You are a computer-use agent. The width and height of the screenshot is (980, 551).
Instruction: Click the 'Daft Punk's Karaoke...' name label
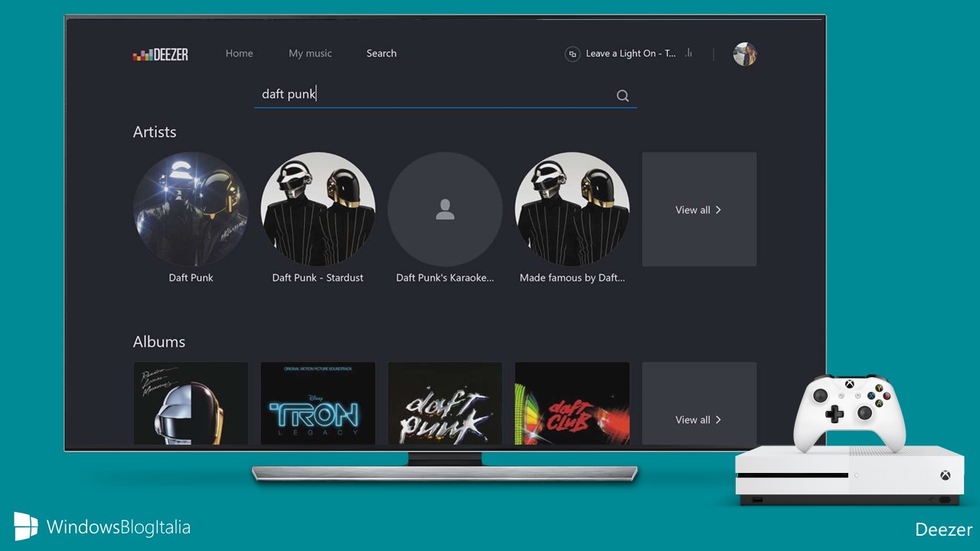(x=445, y=278)
